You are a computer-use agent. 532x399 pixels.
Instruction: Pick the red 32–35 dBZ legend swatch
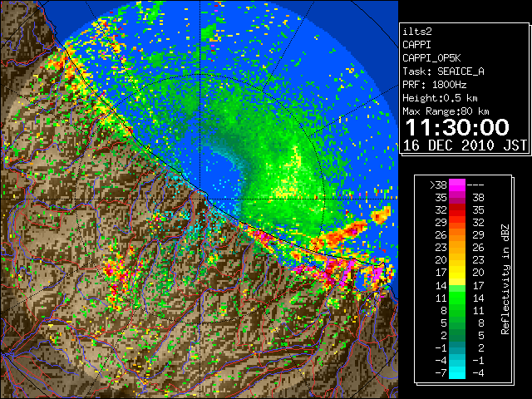[457, 210]
